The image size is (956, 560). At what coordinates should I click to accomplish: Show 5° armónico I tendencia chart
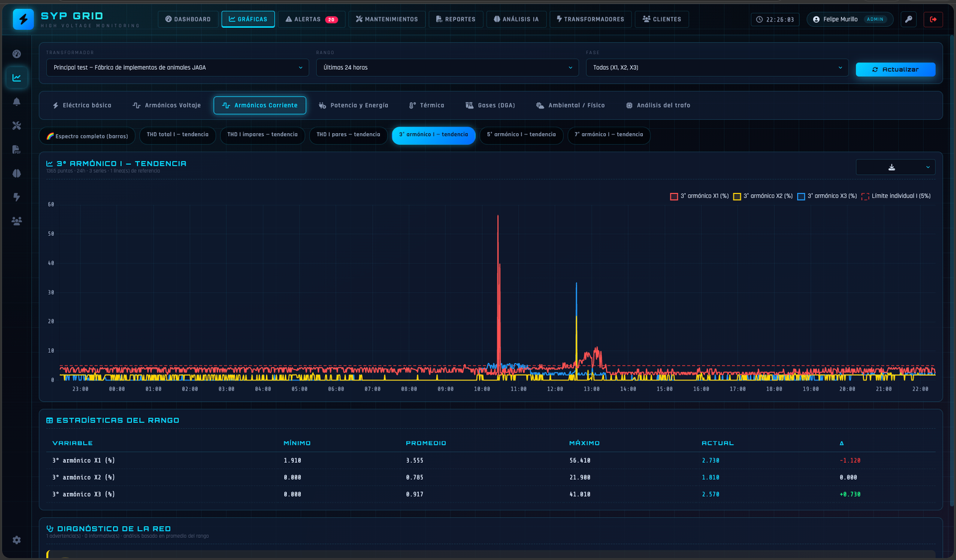522,135
